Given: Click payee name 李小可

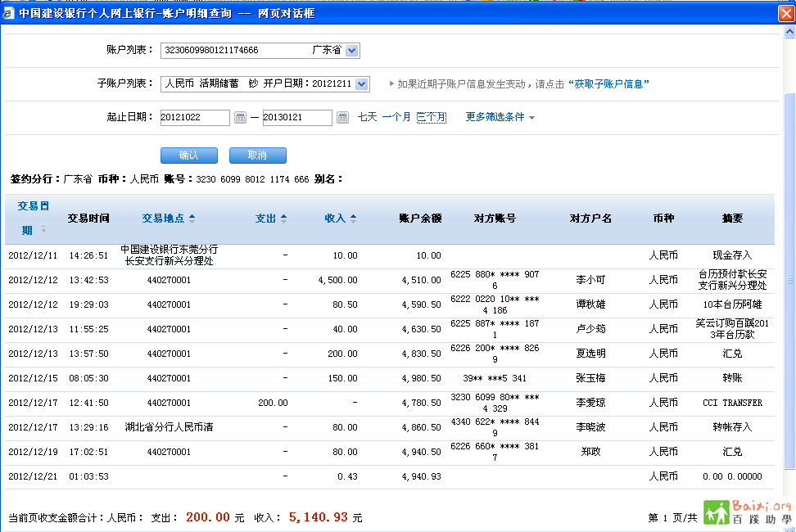Looking at the screenshot, I should (590, 280).
